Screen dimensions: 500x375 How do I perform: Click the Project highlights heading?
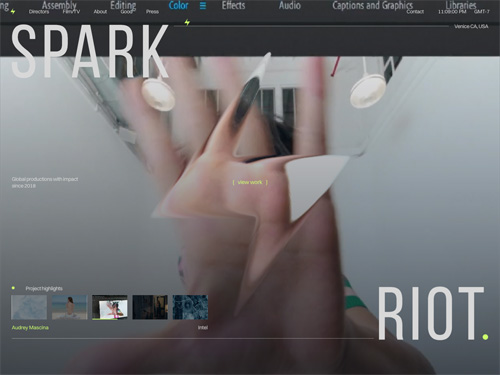tap(44, 288)
